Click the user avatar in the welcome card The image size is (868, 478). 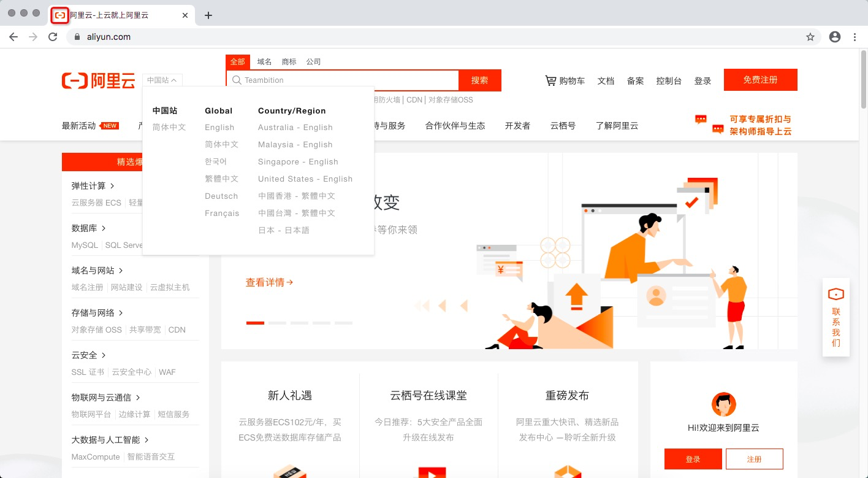point(723,404)
